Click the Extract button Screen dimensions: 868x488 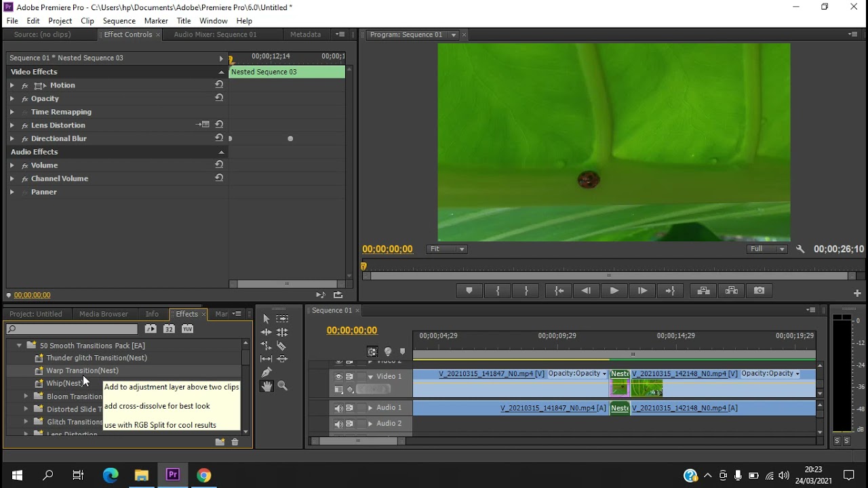click(731, 291)
